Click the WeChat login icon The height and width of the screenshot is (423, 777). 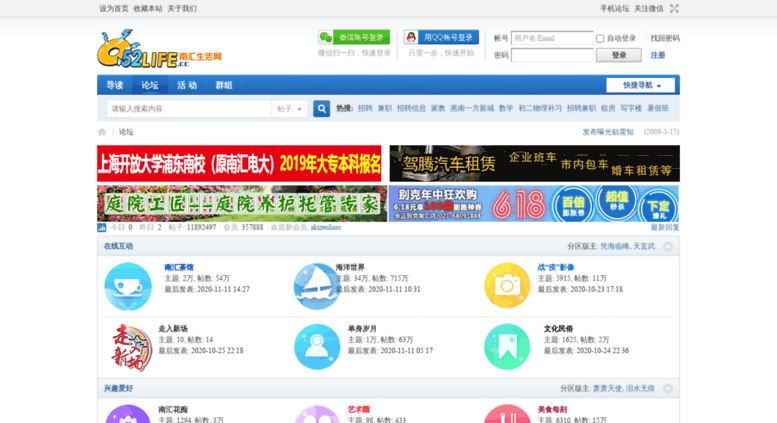(326, 37)
